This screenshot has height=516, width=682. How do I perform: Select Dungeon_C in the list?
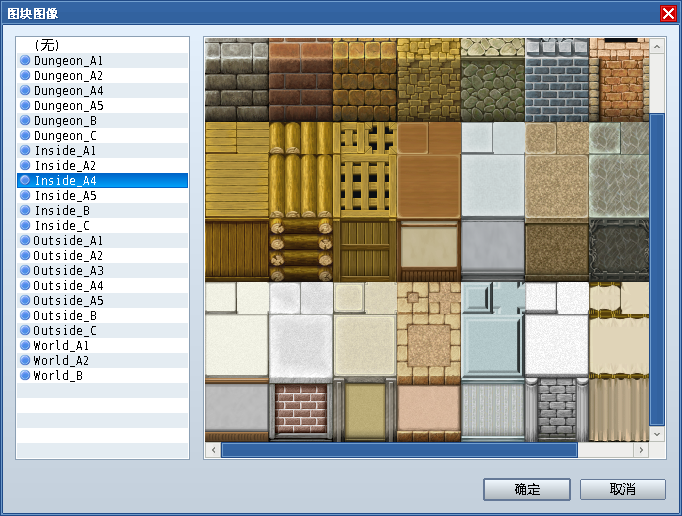(103, 136)
